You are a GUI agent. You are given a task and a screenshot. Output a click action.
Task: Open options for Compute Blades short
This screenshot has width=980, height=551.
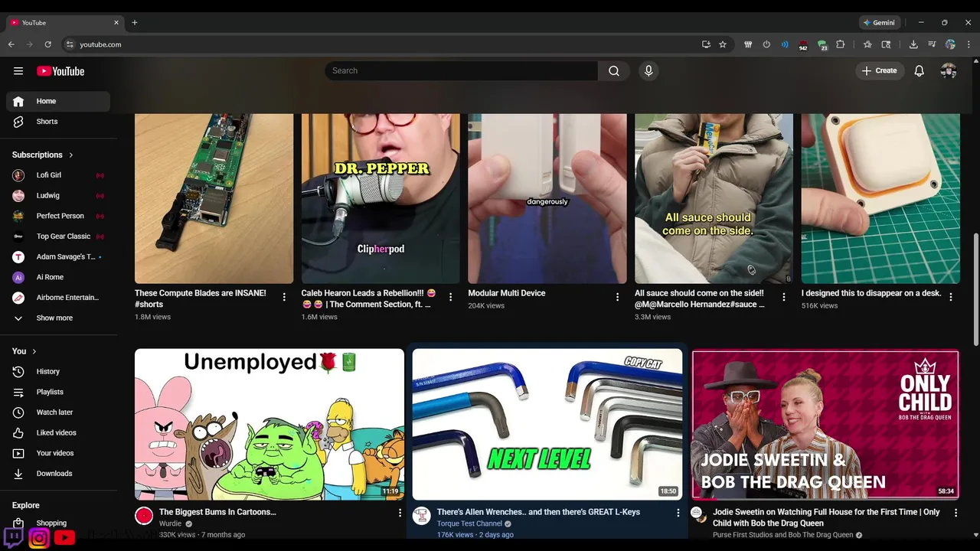284,297
